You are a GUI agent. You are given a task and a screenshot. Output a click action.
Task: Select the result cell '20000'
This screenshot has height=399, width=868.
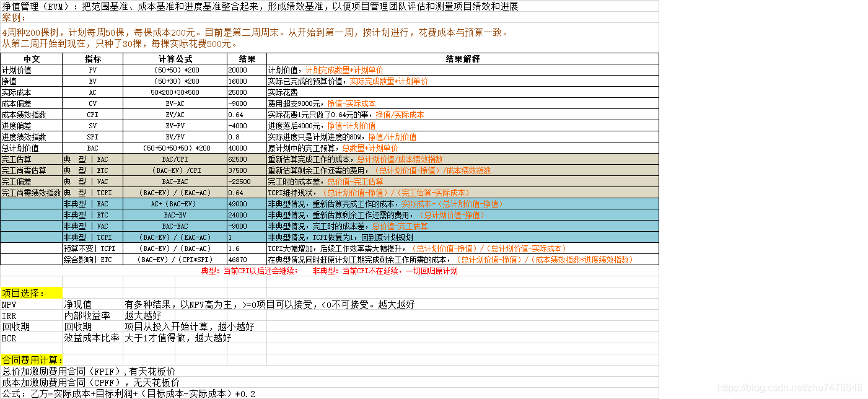point(247,70)
